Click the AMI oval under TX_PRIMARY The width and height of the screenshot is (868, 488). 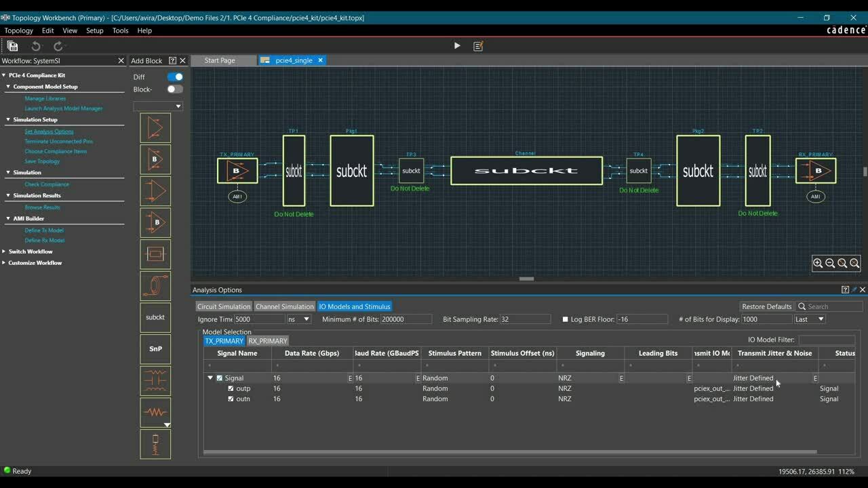tap(237, 197)
